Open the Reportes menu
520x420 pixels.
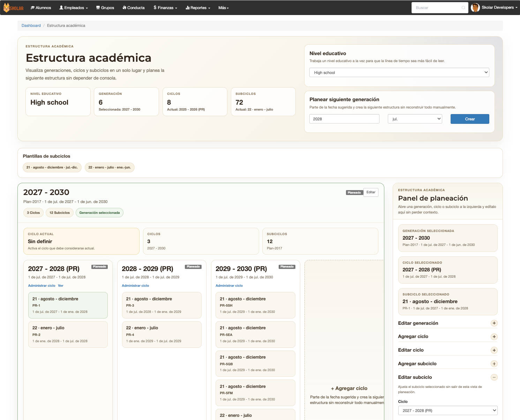[198, 8]
